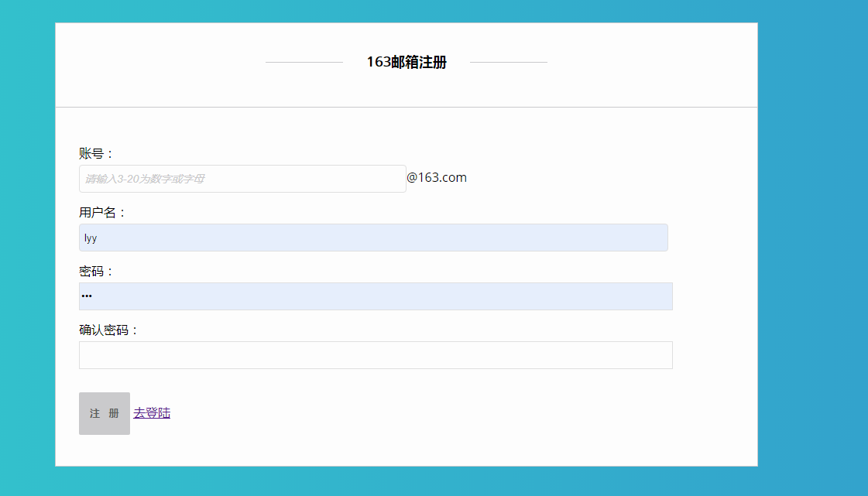Focus the 用户名 field containing lyy
The width and height of the screenshot is (868, 496).
(x=374, y=238)
